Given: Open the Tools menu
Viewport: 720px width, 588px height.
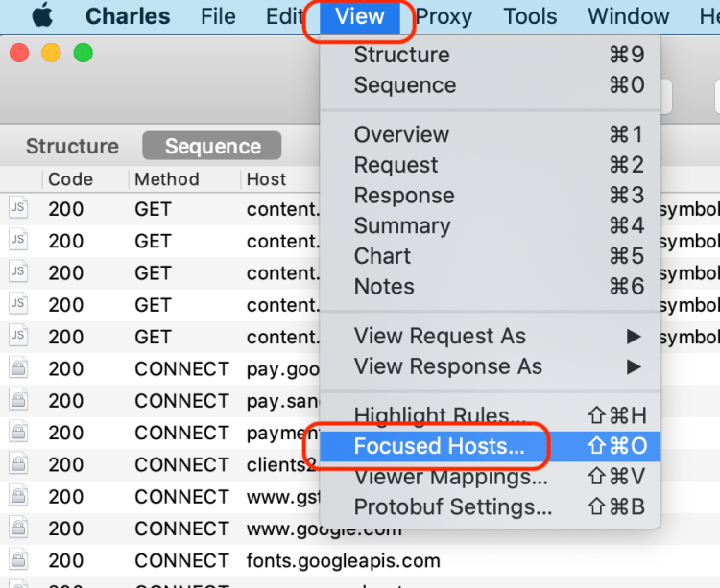Looking at the screenshot, I should 530,16.
